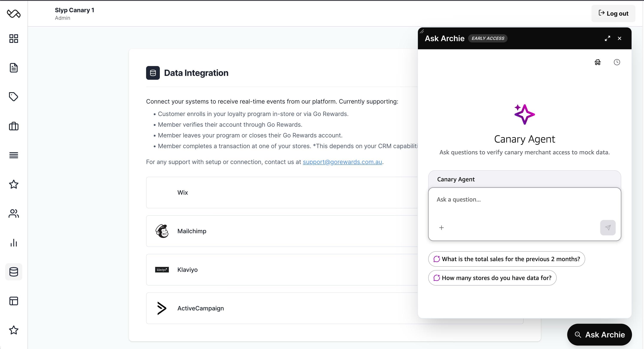This screenshot has width=644, height=349.
Task: Log out of the account
Action: [x=613, y=14]
